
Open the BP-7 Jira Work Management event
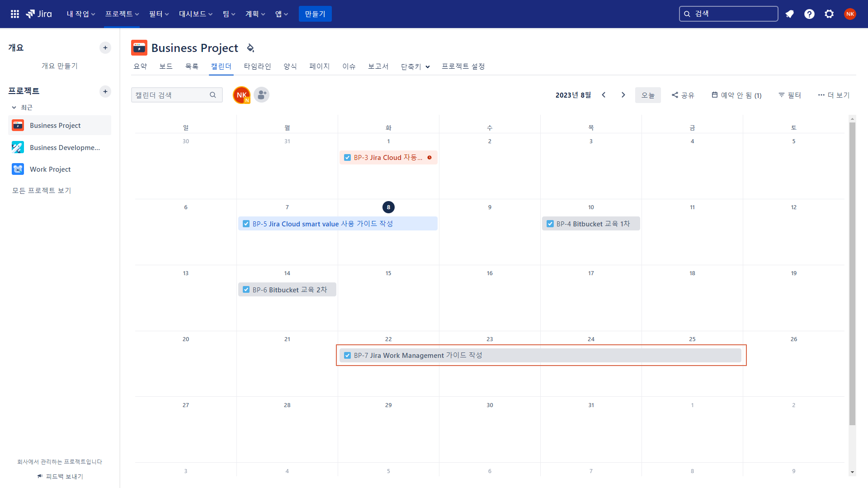pyautogui.click(x=540, y=356)
